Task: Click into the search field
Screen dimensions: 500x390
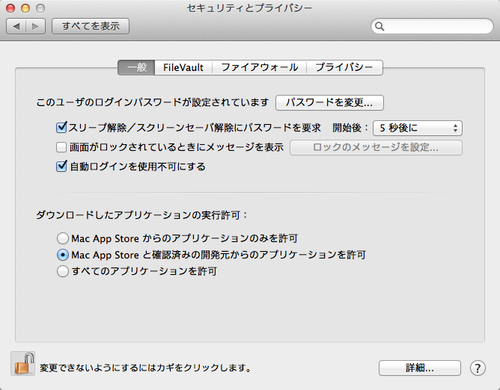Action: (432, 26)
